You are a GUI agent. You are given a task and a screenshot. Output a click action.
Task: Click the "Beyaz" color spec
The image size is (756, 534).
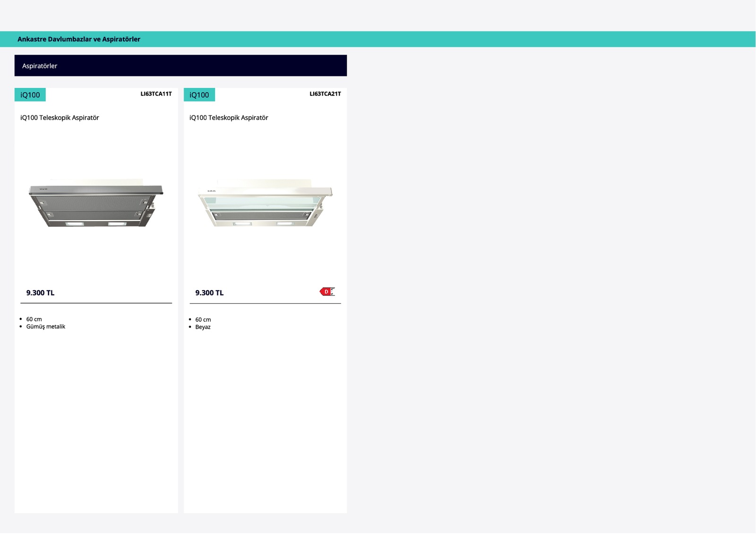pos(203,327)
